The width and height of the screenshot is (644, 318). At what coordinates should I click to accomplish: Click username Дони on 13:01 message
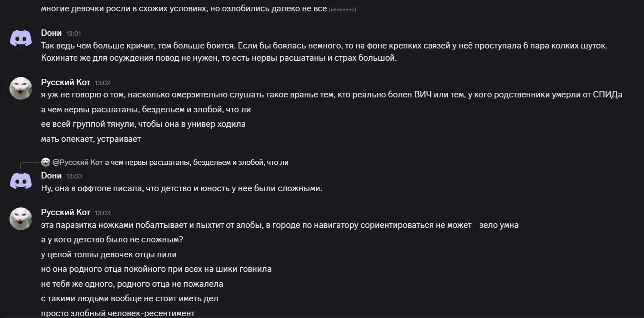[51, 33]
